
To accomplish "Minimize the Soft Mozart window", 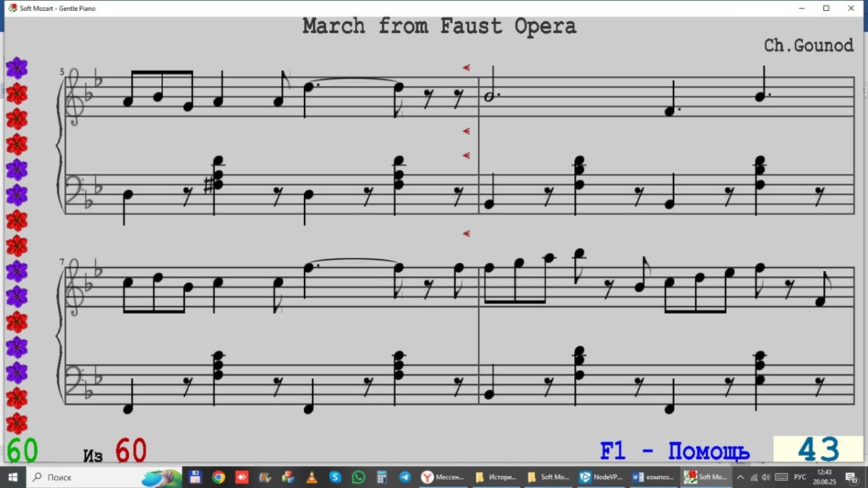I will click(x=802, y=9).
